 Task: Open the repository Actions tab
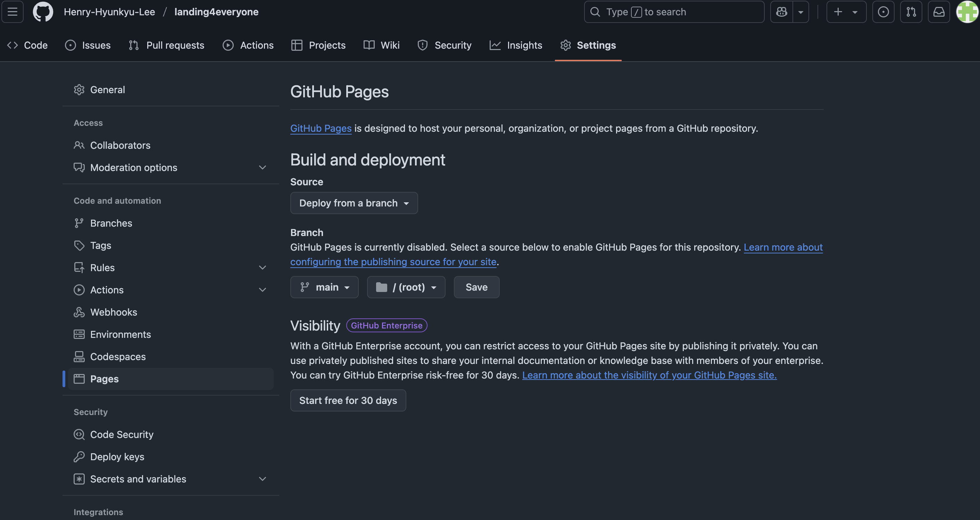click(x=248, y=45)
